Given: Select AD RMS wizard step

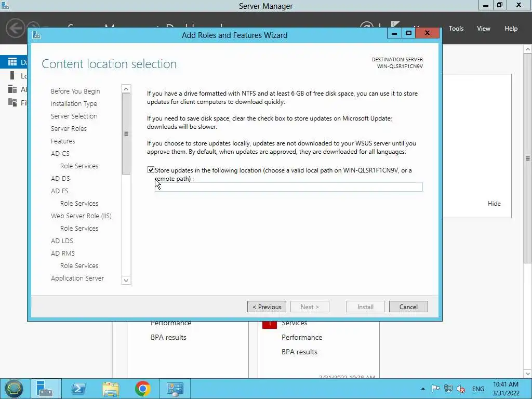Looking at the screenshot, I should [63, 253].
